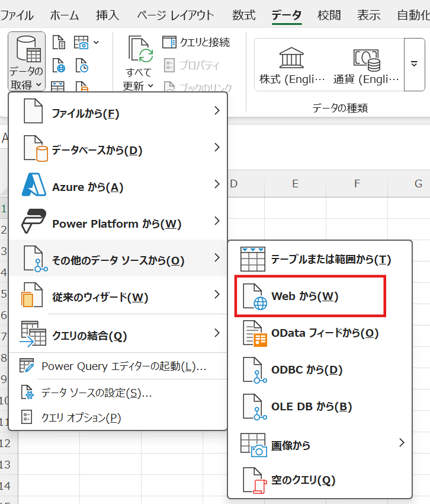Switch to the ファイル tab

click(x=17, y=15)
